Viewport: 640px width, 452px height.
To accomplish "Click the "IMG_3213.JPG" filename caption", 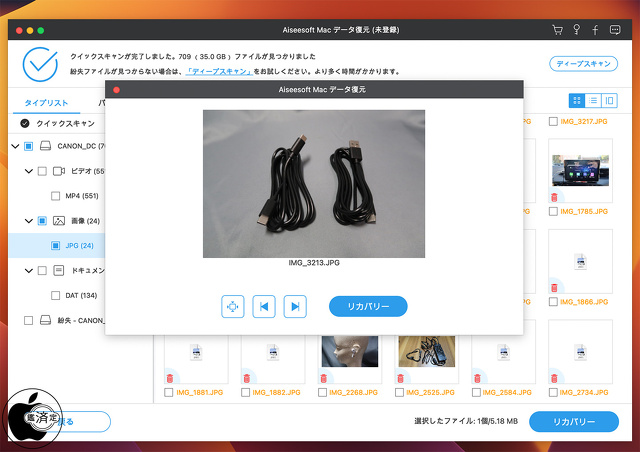I will click(x=314, y=263).
